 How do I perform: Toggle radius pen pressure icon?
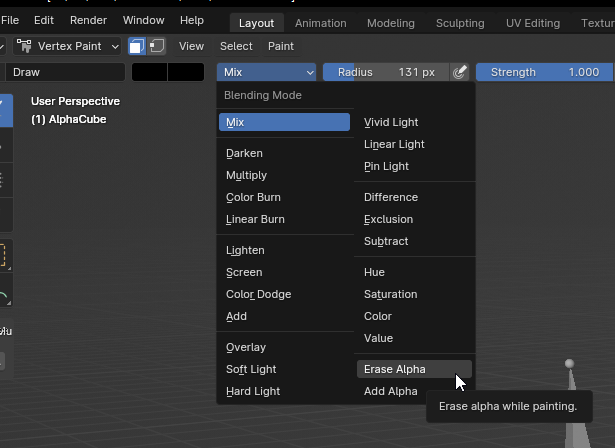[459, 72]
